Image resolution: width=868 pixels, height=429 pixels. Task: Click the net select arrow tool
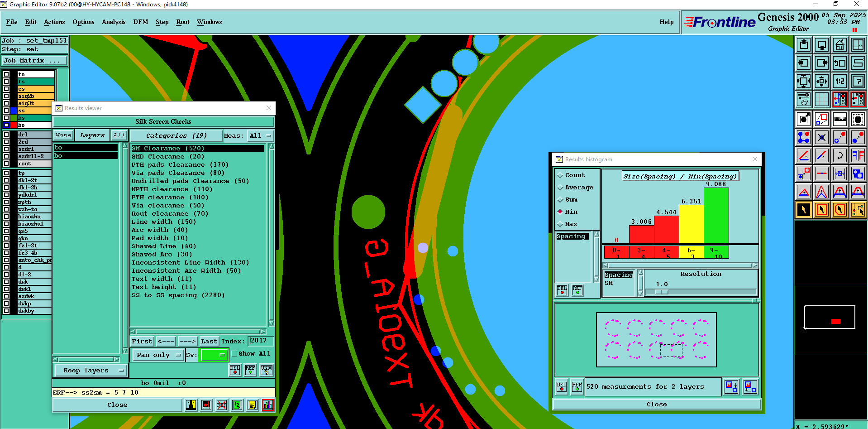click(858, 210)
